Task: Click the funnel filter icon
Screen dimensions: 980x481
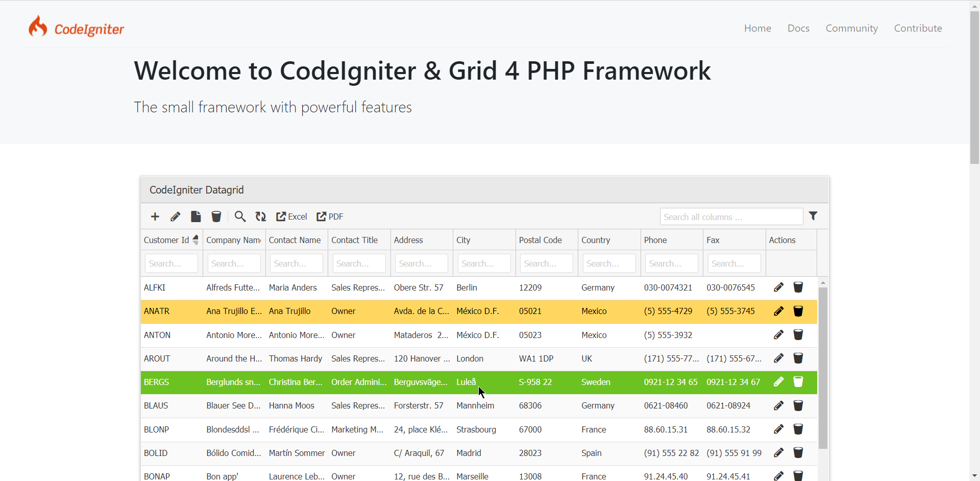Action: point(813,216)
